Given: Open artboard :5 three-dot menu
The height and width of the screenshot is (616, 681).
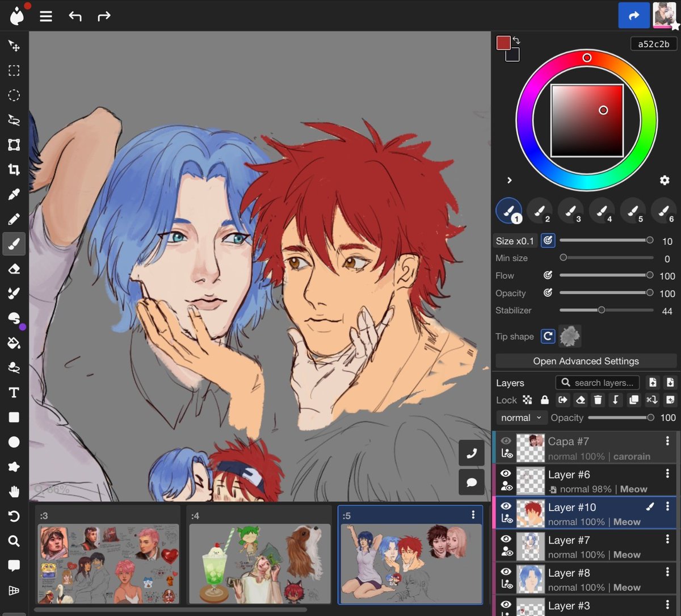Looking at the screenshot, I should (473, 515).
